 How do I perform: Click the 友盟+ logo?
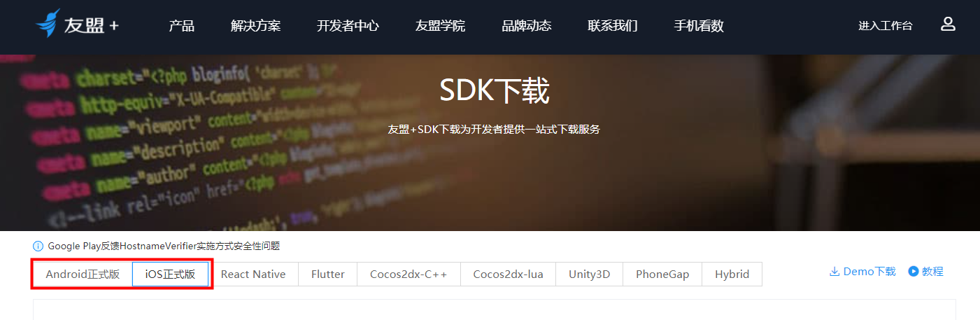point(77,25)
